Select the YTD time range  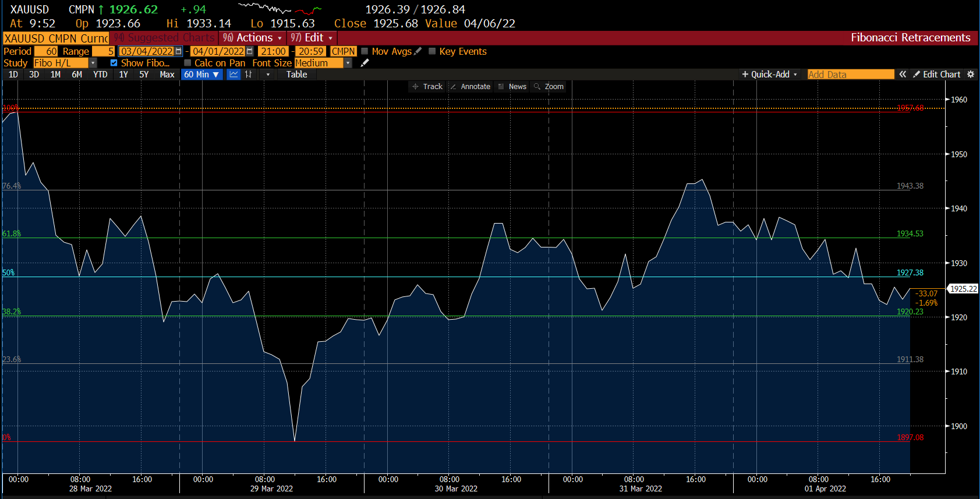click(x=100, y=75)
